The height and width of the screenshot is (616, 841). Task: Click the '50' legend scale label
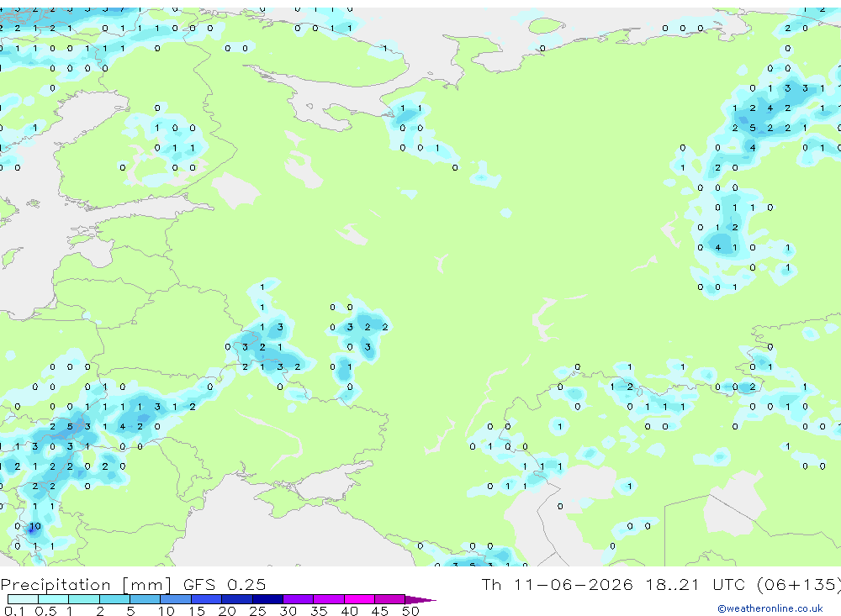[x=410, y=611]
